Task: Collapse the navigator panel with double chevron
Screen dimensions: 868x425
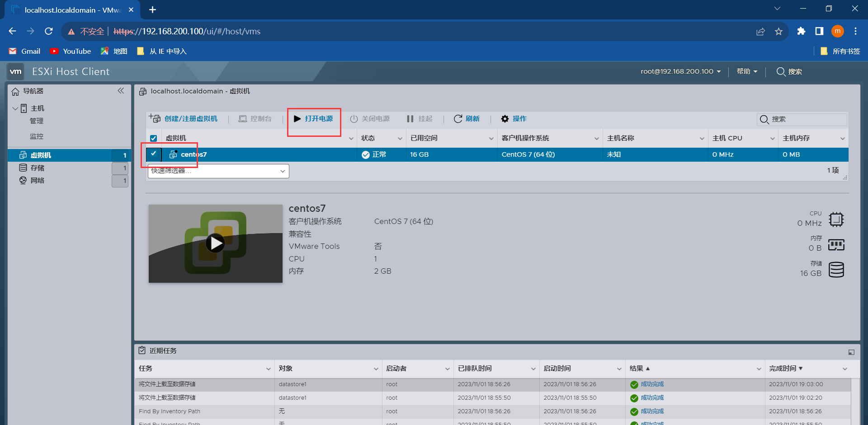Action: point(121,91)
